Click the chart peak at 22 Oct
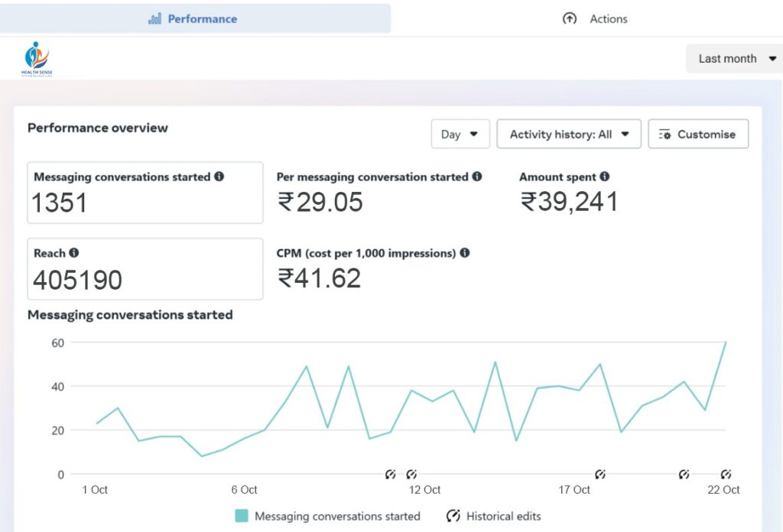 [726, 342]
